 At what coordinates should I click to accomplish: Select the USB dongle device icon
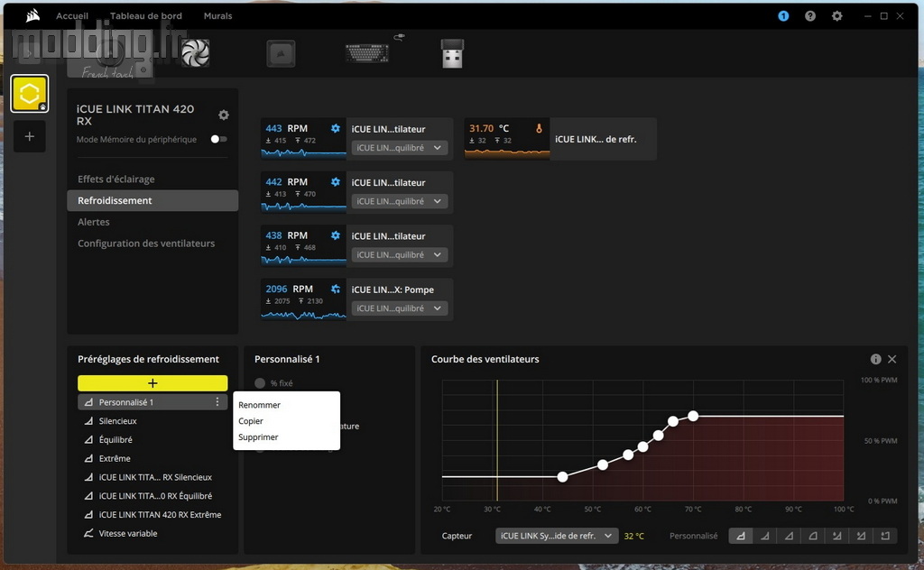(x=453, y=53)
